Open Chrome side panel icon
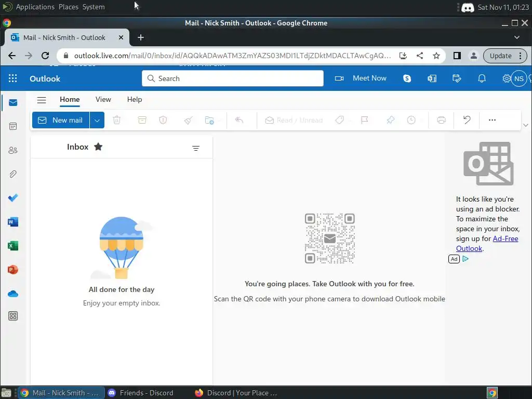Image resolution: width=532 pixels, height=399 pixels. (x=457, y=56)
